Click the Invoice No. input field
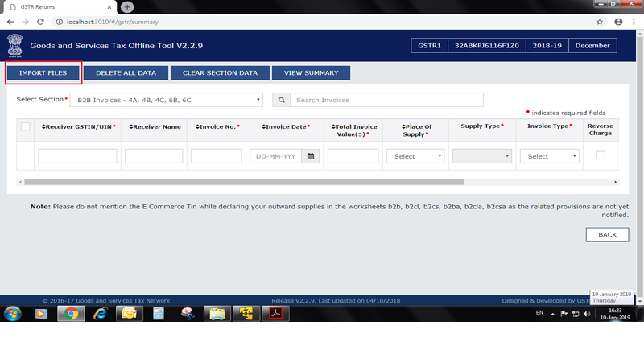The image size is (644, 342). point(216,156)
